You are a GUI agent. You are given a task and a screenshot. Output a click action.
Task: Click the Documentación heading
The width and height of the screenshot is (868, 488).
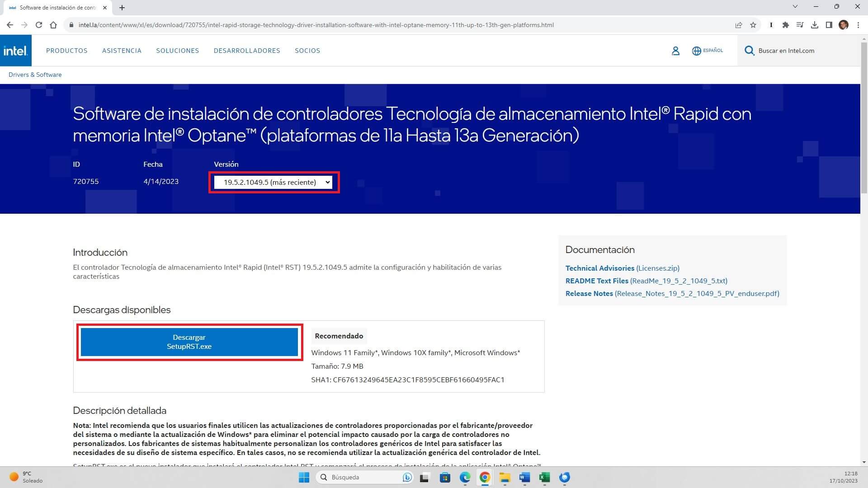[x=600, y=250]
